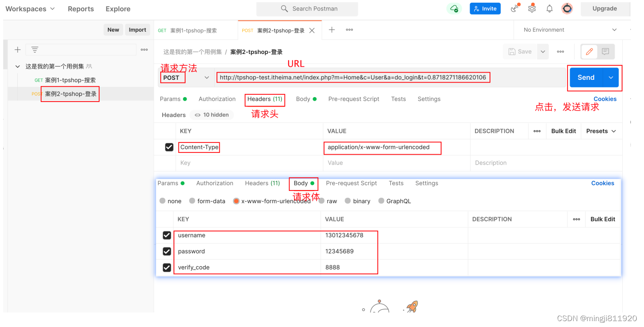Screen dimensions: 644x327
Task: Select the raw body type radio
Action: [x=322, y=201]
